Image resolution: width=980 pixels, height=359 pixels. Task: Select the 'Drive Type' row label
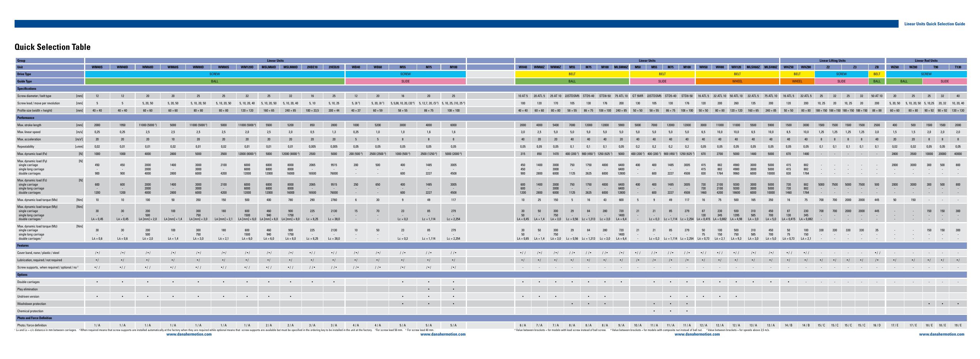[x=24, y=74]
